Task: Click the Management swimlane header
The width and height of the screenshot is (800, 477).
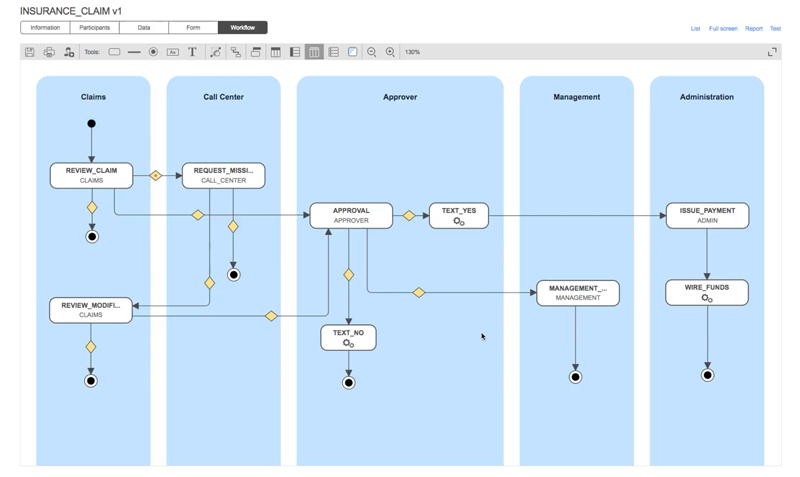Action: pyautogui.click(x=577, y=97)
